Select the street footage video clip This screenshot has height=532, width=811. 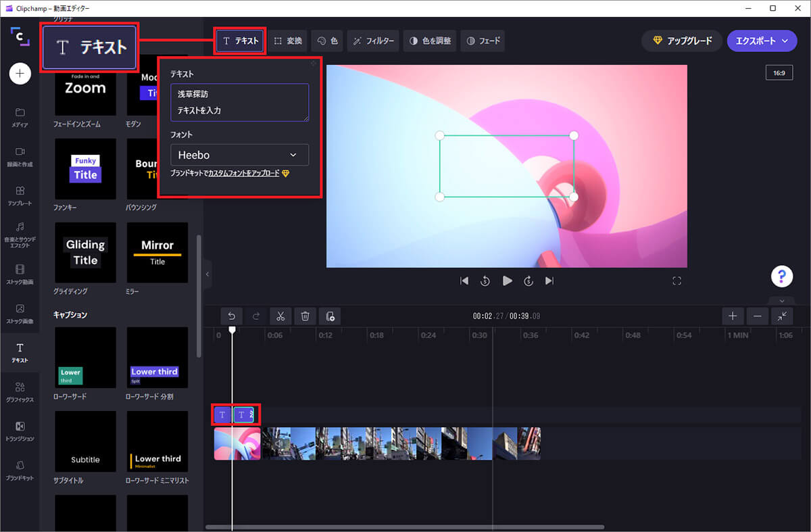pos(401,443)
